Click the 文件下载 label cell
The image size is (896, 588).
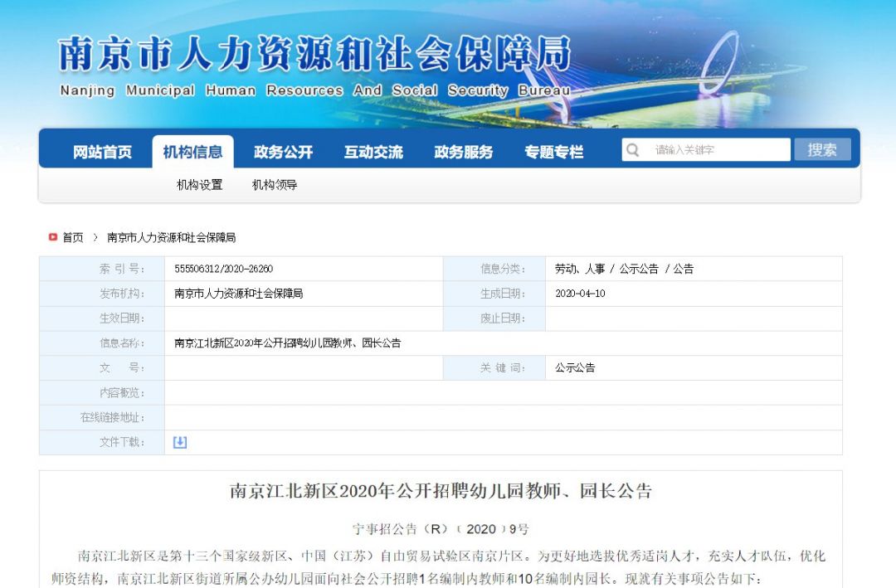tap(102, 442)
